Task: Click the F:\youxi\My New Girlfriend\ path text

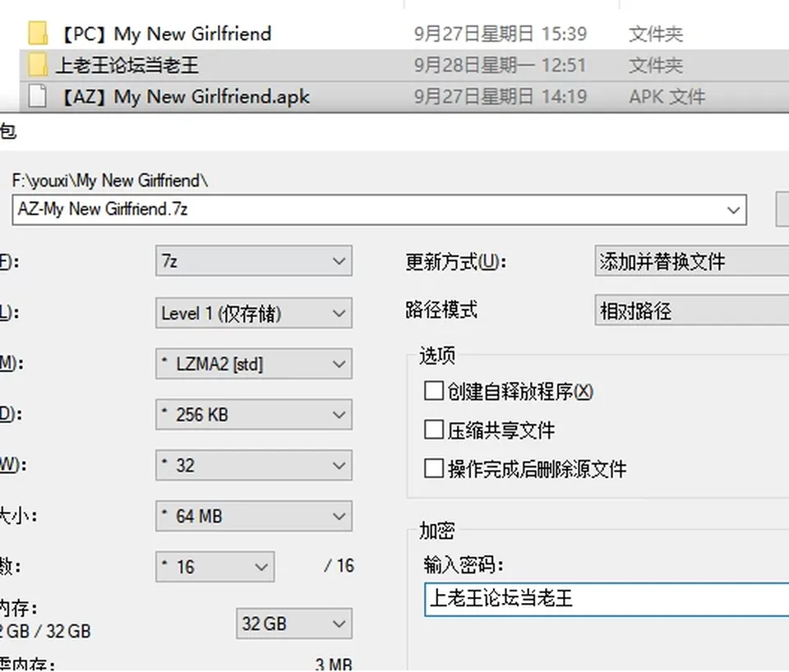Action: pyautogui.click(x=110, y=180)
